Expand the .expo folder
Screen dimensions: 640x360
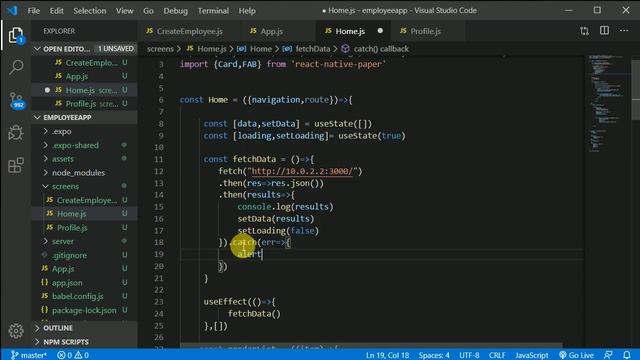point(84,131)
